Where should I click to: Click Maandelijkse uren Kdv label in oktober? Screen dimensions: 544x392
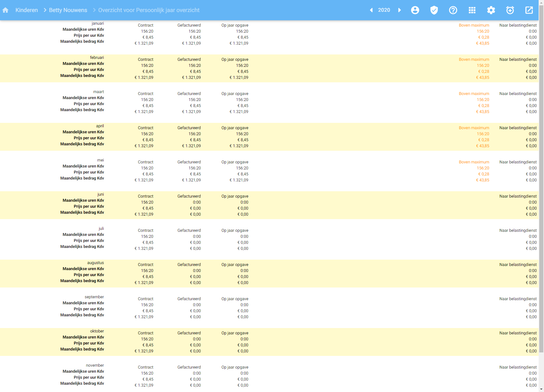coord(83,337)
